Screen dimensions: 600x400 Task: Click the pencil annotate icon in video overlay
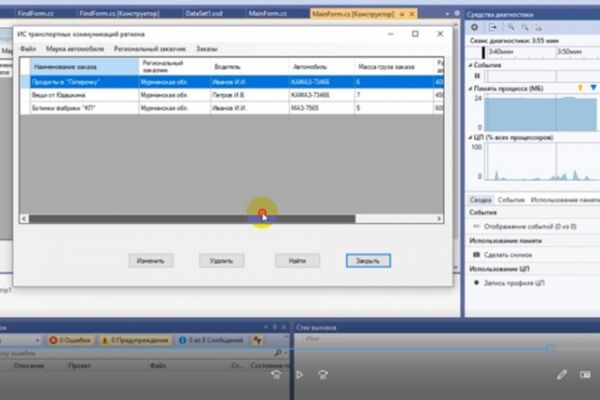point(562,374)
